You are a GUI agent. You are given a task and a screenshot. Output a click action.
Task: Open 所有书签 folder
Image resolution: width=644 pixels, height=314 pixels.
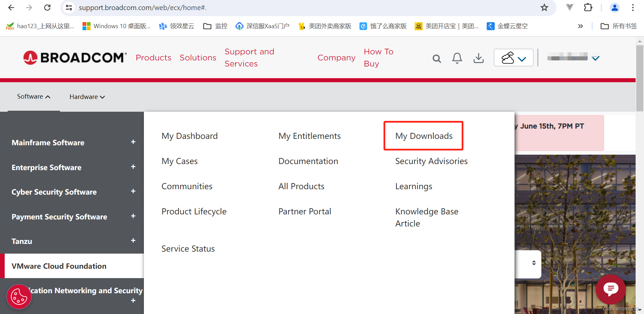619,26
